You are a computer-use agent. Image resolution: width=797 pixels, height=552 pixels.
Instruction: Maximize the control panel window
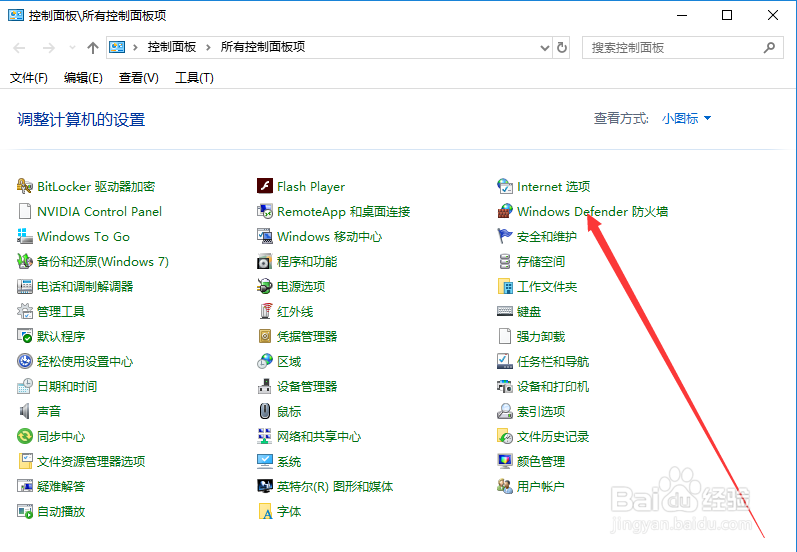pos(727,15)
